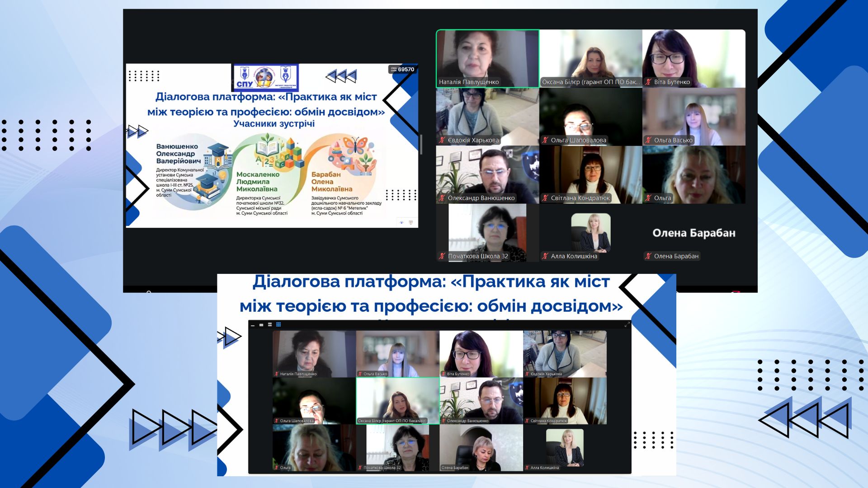Switch to gallery grid view icon
Viewport: 868px width, 488px height.
278,324
